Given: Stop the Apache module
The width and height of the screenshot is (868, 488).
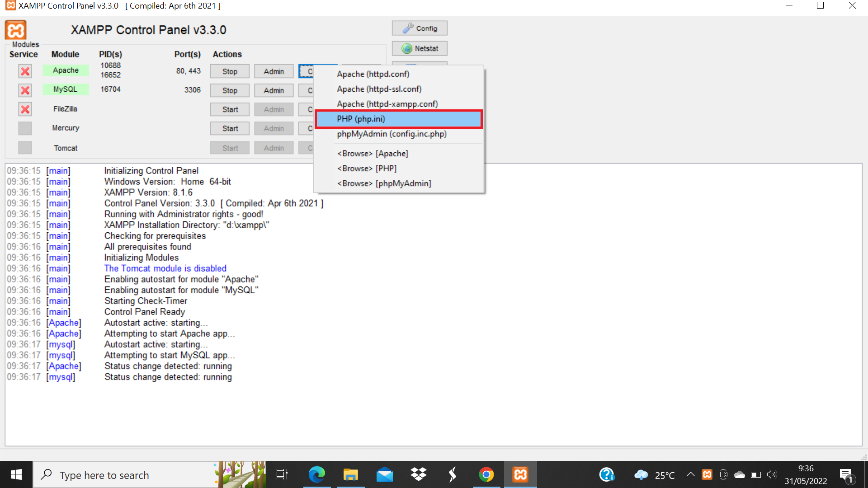Looking at the screenshot, I should (x=230, y=71).
